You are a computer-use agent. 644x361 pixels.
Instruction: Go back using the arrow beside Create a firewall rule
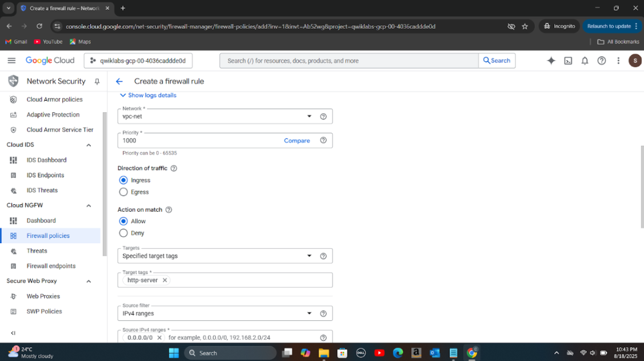[119, 81]
